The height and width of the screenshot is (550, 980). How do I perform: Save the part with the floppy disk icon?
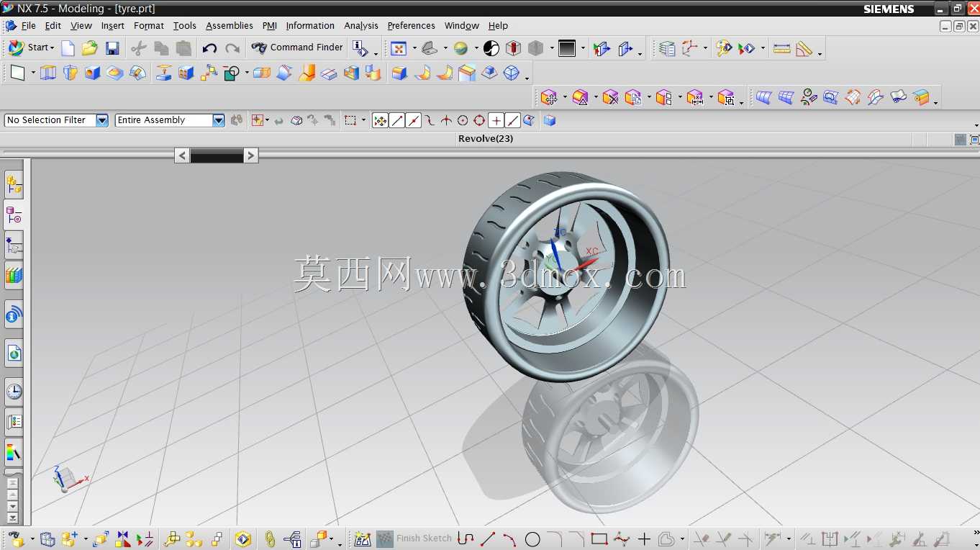pyautogui.click(x=112, y=48)
